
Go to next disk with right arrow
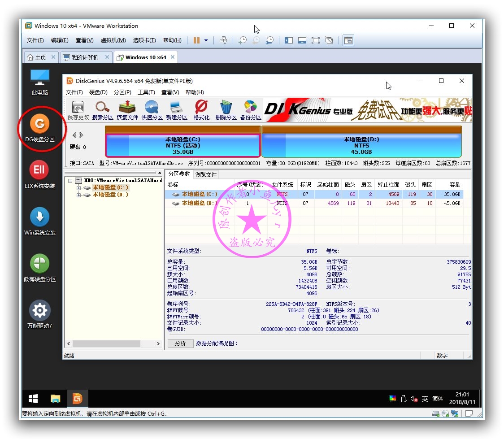[81, 135]
